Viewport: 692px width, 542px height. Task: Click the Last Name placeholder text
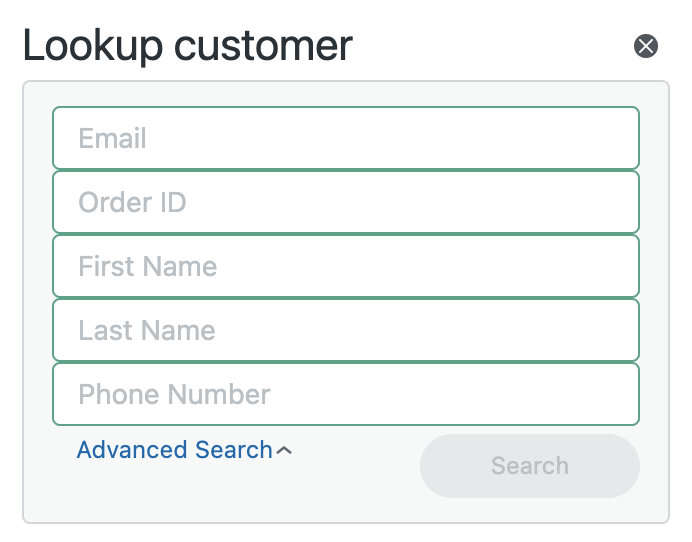(147, 330)
